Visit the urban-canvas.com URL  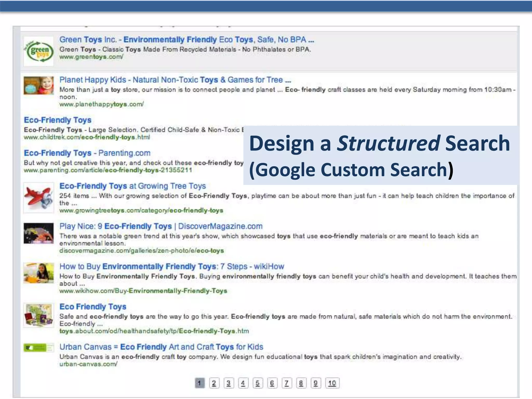point(88,364)
